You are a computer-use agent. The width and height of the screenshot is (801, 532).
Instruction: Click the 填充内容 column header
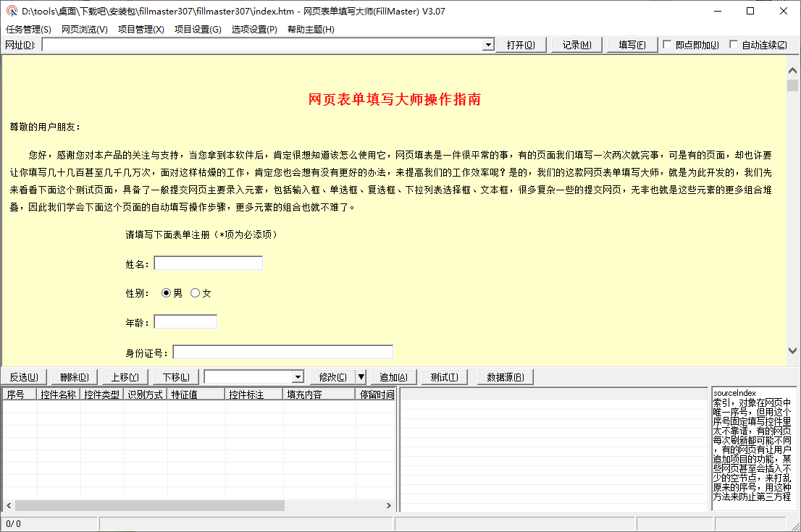tap(319, 394)
